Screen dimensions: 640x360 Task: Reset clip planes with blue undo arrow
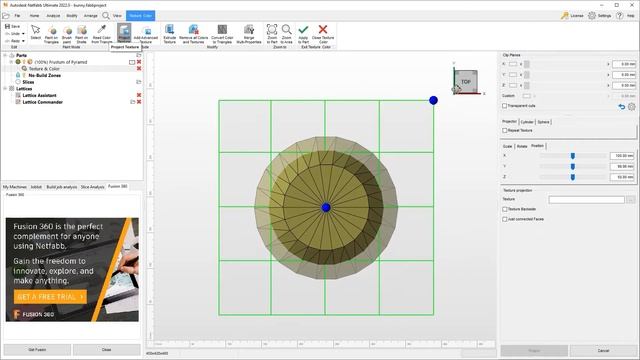tap(622, 107)
